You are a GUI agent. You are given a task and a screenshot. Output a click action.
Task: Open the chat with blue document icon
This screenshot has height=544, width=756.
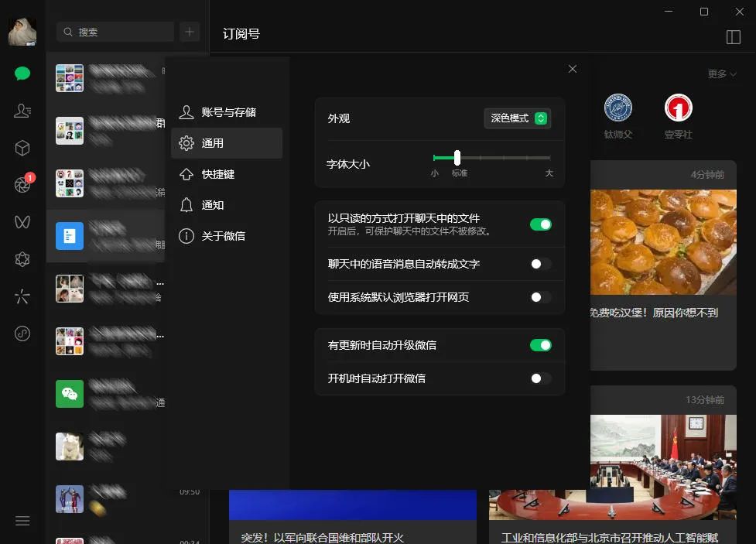105,236
